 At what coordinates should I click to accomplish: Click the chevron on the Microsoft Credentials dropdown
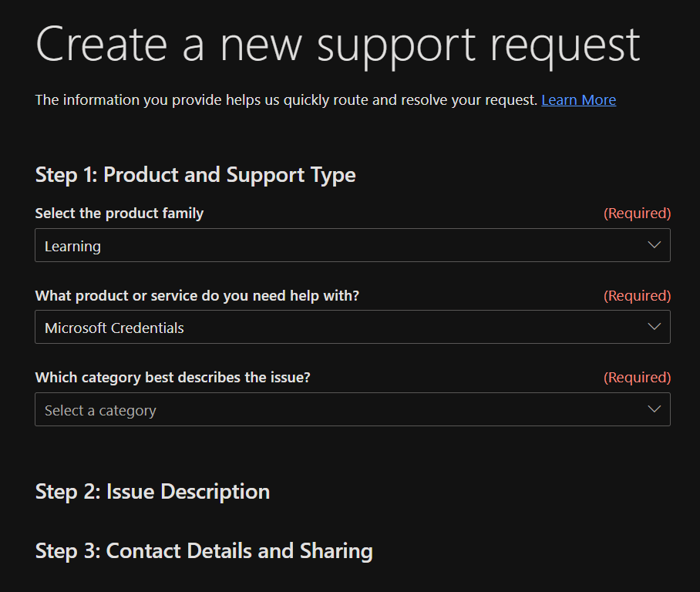655,327
